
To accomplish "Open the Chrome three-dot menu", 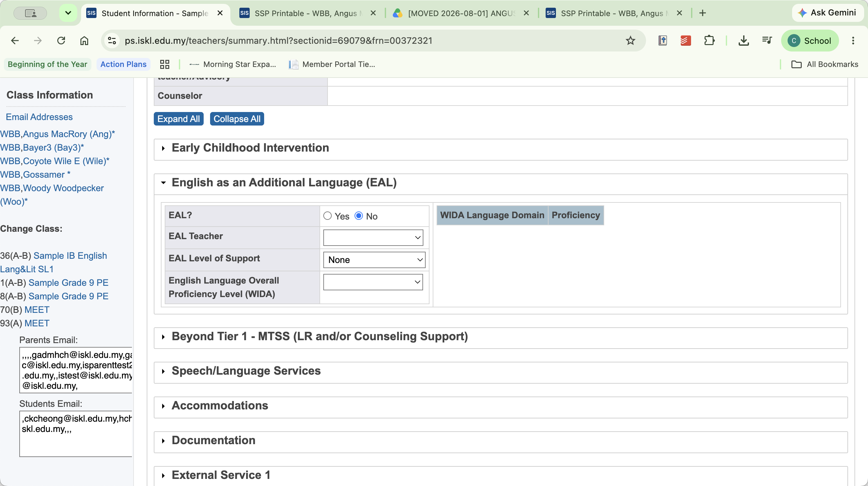I will pos(853,41).
